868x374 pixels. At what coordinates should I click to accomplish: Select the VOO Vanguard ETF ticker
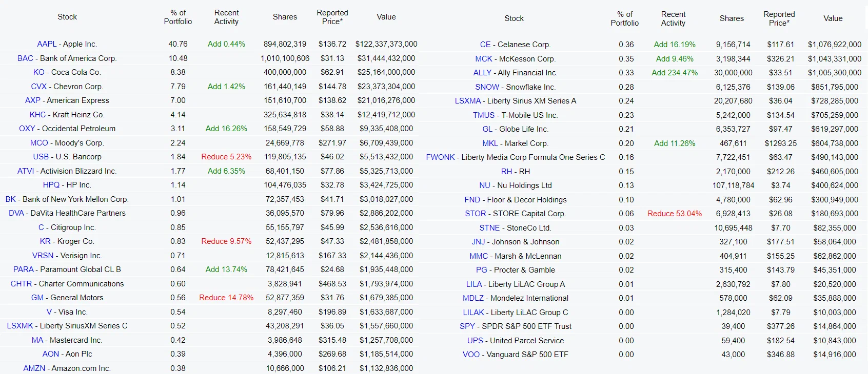[471, 355]
